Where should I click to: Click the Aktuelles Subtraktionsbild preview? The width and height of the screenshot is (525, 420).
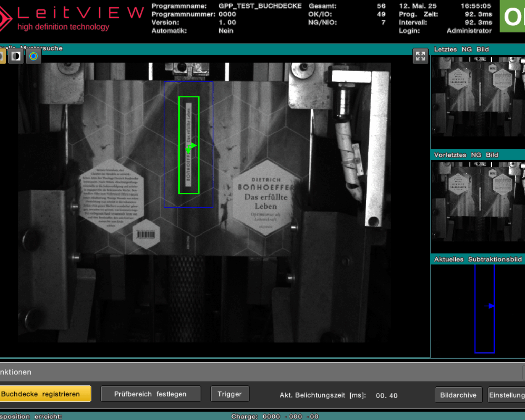[478, 310]
